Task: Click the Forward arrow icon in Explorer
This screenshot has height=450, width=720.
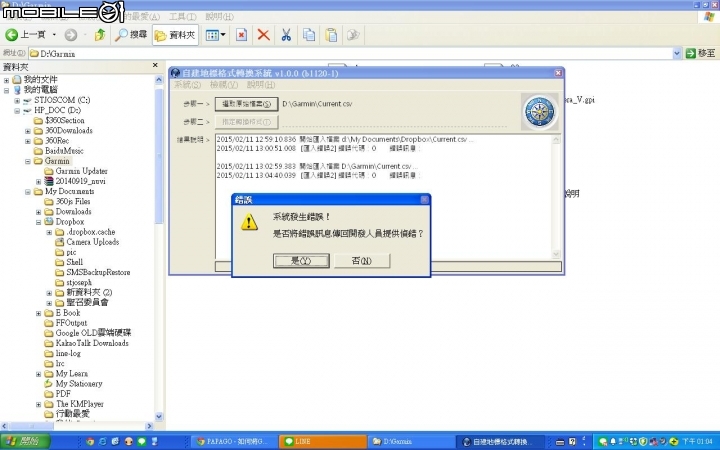Action: pos(70,35)
